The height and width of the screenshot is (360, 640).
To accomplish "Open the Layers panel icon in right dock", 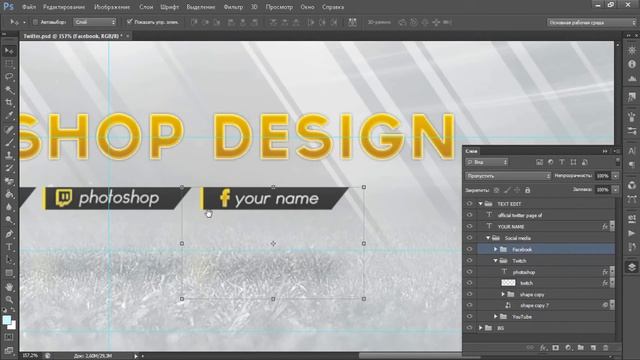I will coord(632,267).
